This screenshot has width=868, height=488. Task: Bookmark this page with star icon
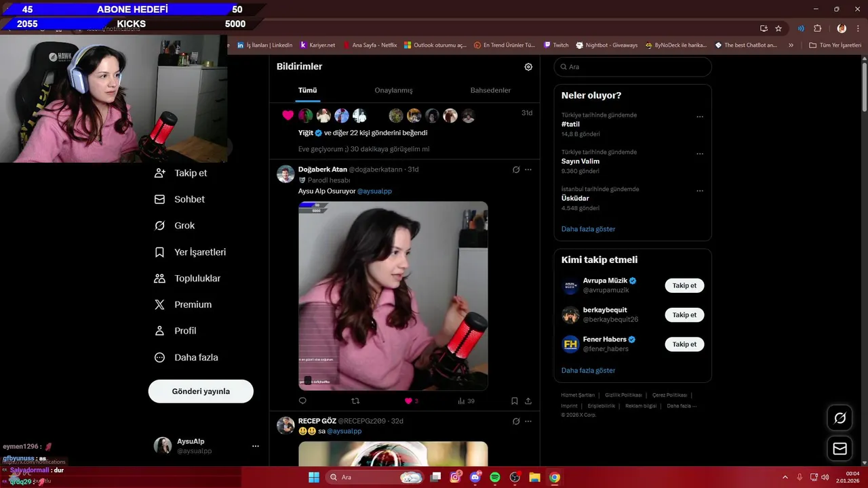[778, 28]
